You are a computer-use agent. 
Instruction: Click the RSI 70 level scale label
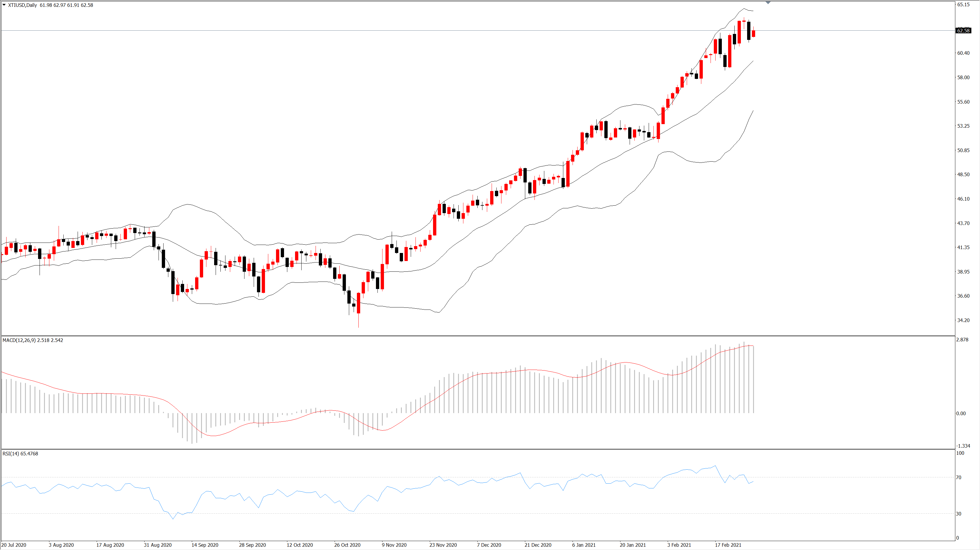tap(959, 477)
